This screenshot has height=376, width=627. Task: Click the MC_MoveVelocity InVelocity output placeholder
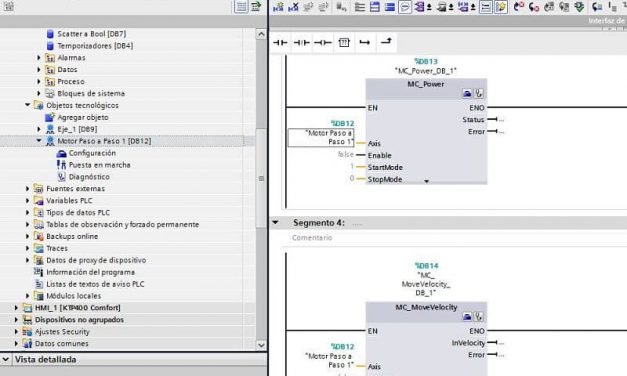point(501,343)
